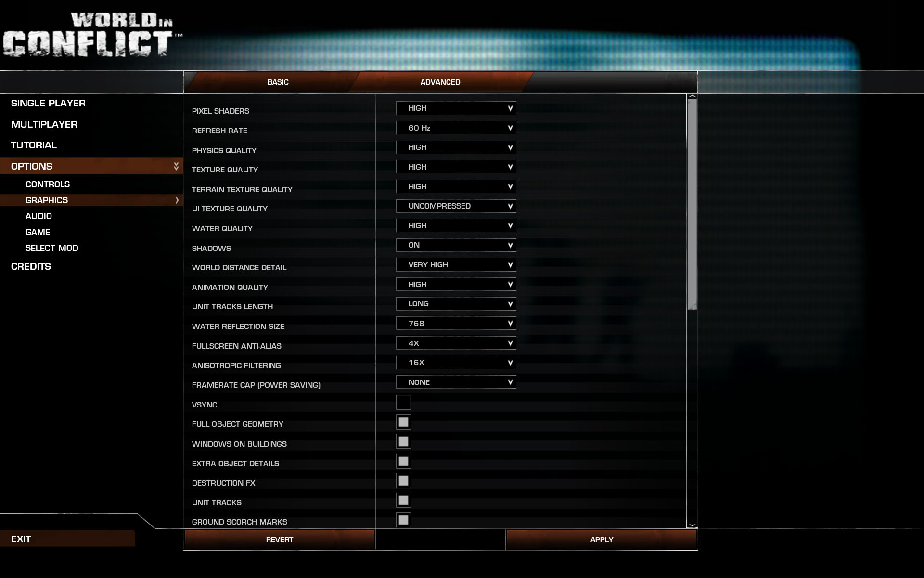924x578 pixels.
Task: Toggle WINDOWS ON BUILDINGS checkbox
Action: pyautogui.click(x=403, y=441)
